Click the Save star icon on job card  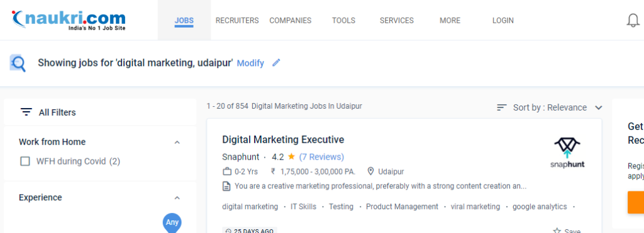(x=557, y=231)
